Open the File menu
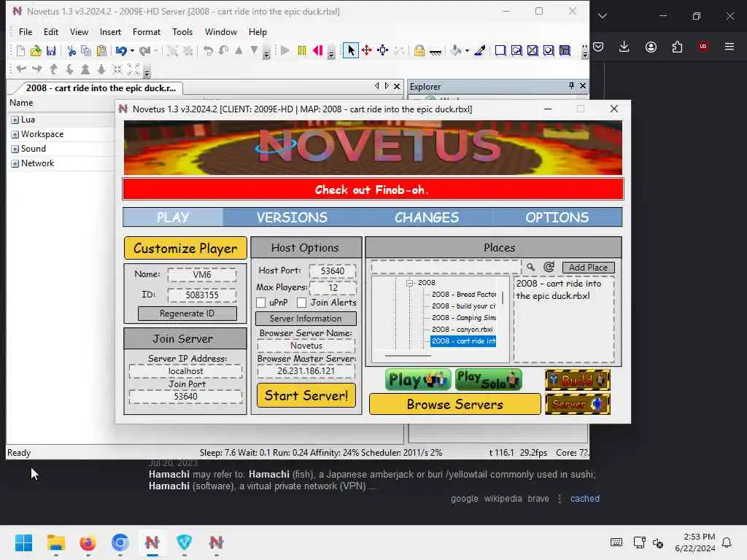Viewport: 747px width, 560px height. (x=26, y=32)
